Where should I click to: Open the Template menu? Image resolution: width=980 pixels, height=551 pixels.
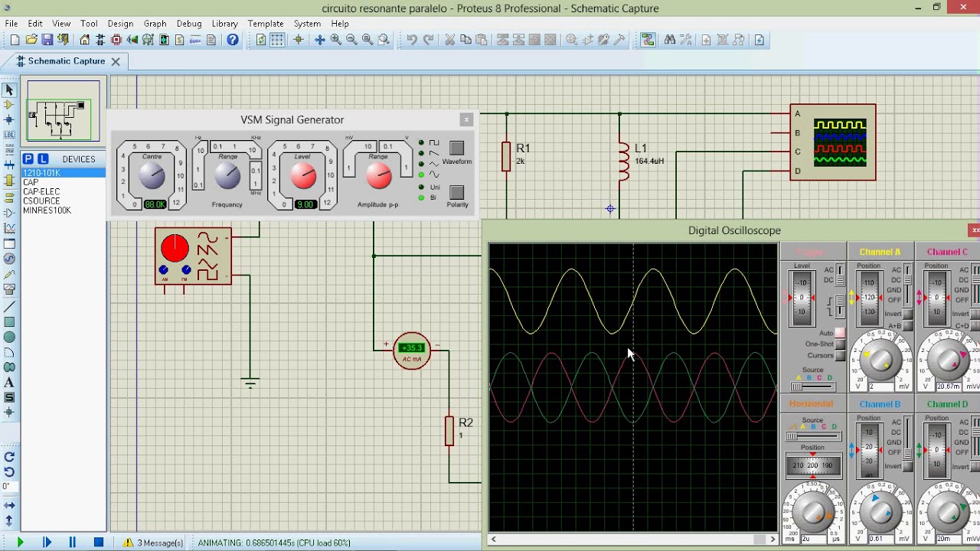[x=266, y=24]
